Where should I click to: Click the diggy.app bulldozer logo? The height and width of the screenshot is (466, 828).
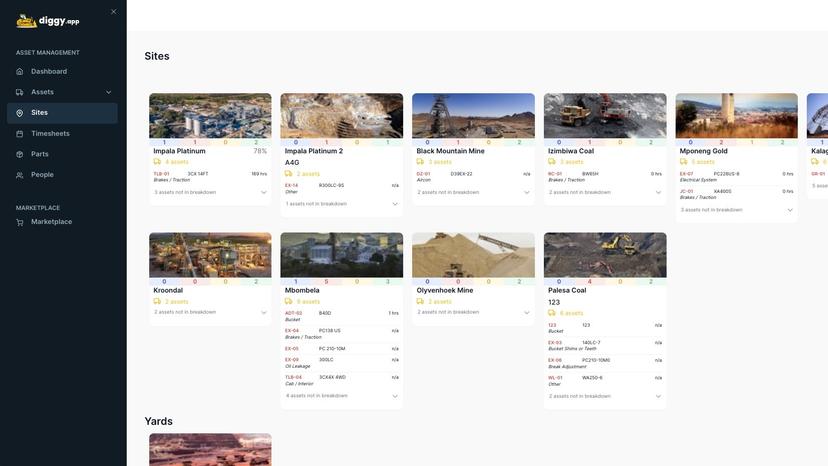[x=26, y=21]
